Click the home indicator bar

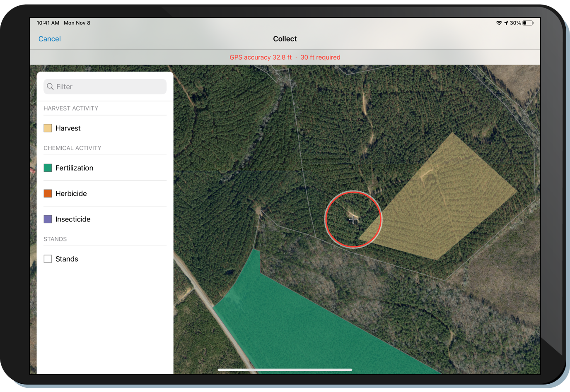click(285, 370)
